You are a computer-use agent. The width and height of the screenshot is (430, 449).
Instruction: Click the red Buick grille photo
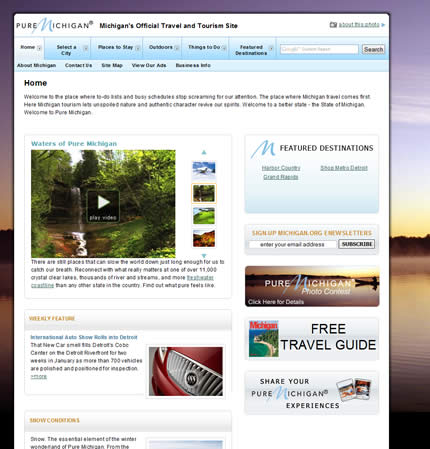[x=186, y=372]
